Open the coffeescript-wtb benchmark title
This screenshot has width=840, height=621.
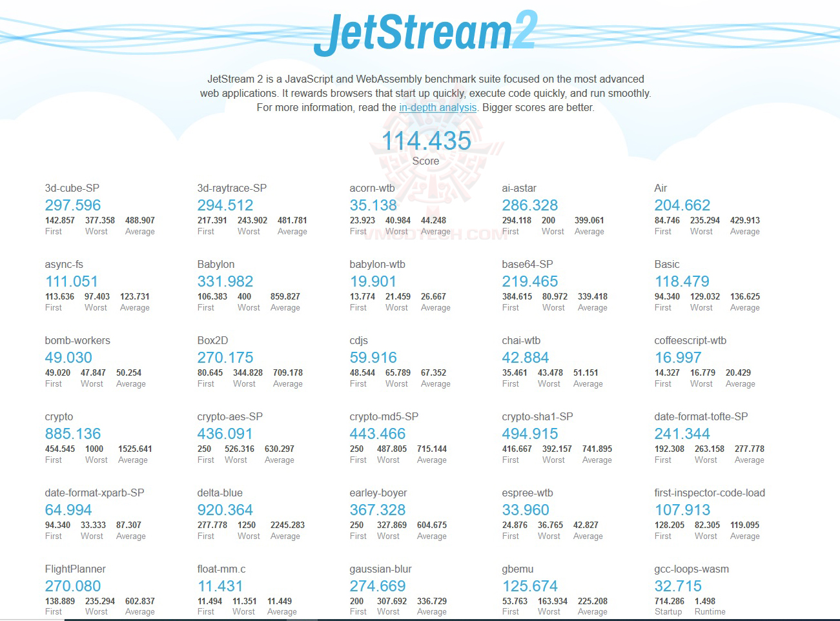pyautogui.click(x=690, y=341)
